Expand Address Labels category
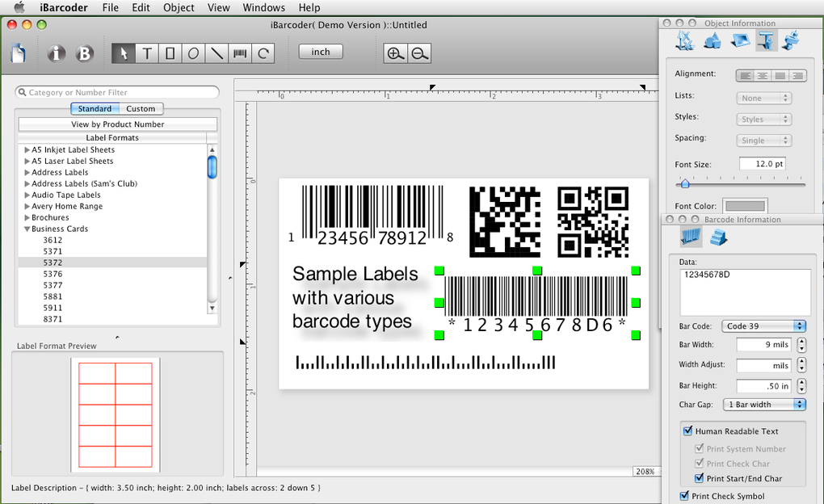The image size is (824, 504). tap(27, 172)
